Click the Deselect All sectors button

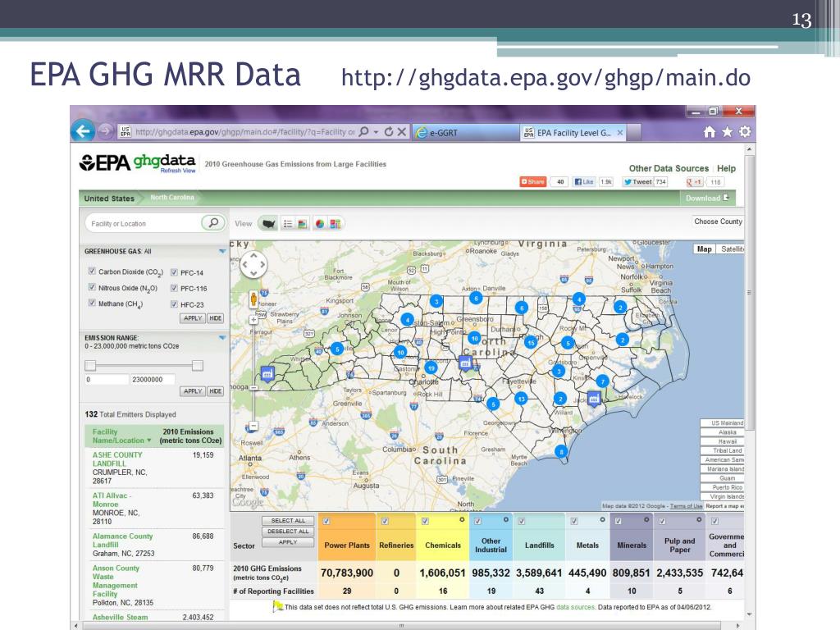tap(288, 532)
